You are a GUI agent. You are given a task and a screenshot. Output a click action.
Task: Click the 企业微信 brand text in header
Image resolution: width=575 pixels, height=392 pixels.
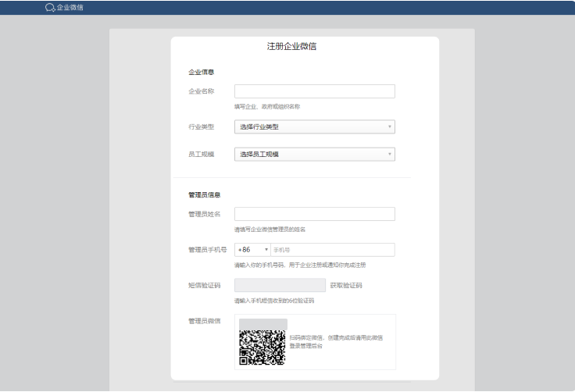coord(70,8)
